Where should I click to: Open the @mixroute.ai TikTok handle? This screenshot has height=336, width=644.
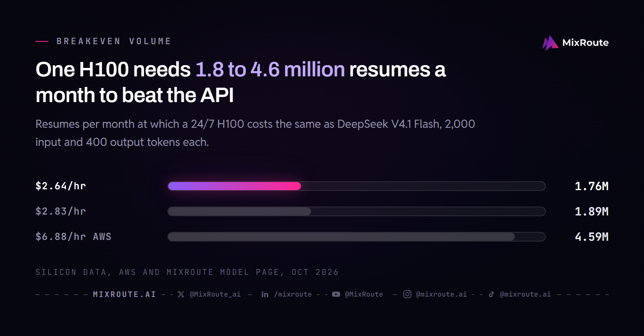pyautogui.click(x=525, y=294)
